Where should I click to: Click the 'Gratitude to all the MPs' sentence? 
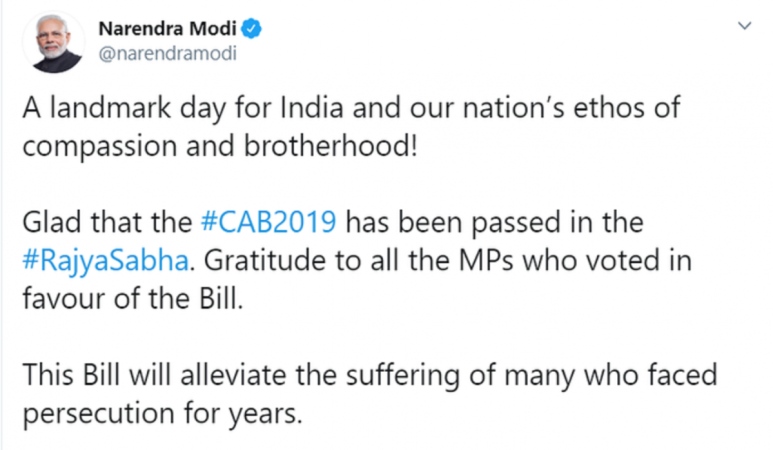[358, 260]
